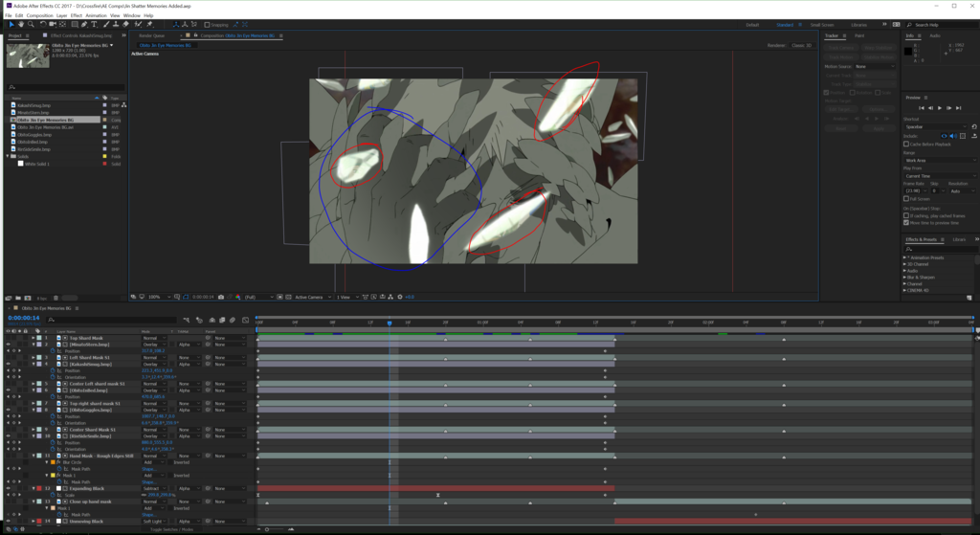Screen dimensions: 980x535
Task: Select the Zoom magnifier tool
Action: tap(31, 24)
